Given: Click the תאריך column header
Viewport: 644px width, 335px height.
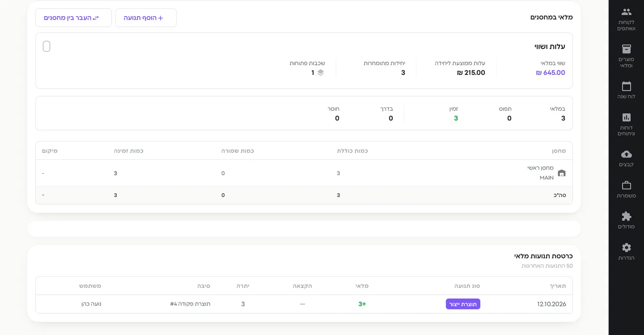Looking at the screenshot, I should pyautogui.click(x=558, y=286).
